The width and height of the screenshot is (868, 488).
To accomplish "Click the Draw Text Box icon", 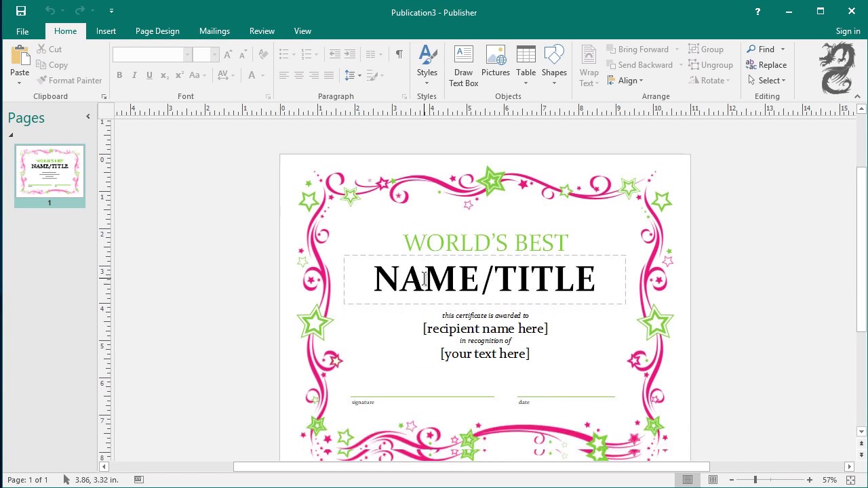I will point(463,56).
